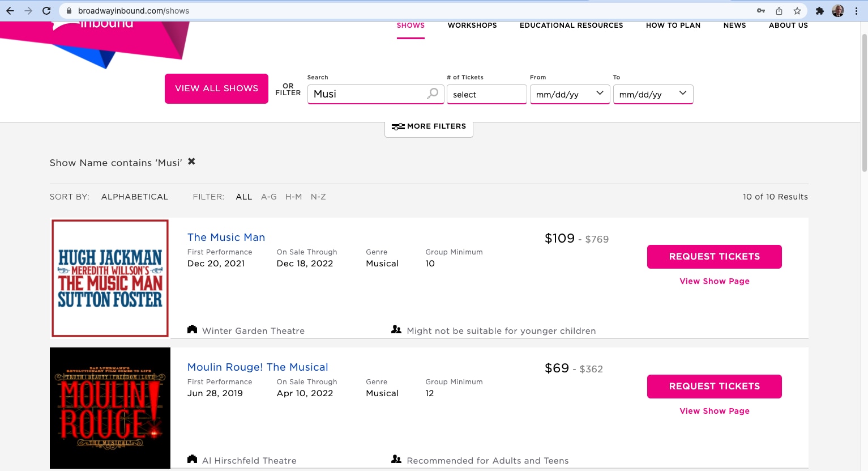Click the '$69' price of Moulin Rouge
This screenshot has width=868, height=471.
click(x=557, y=368)
